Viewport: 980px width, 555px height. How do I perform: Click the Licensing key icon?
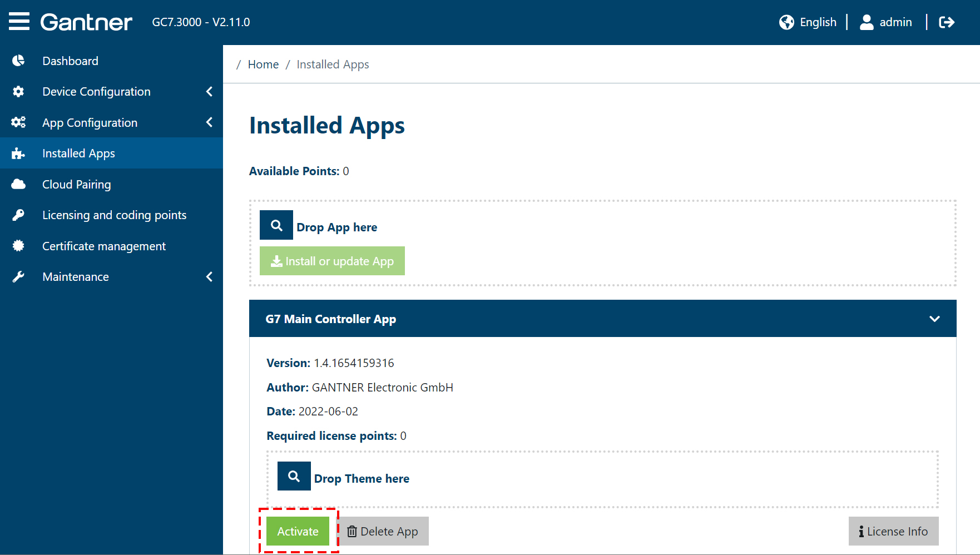18,215
